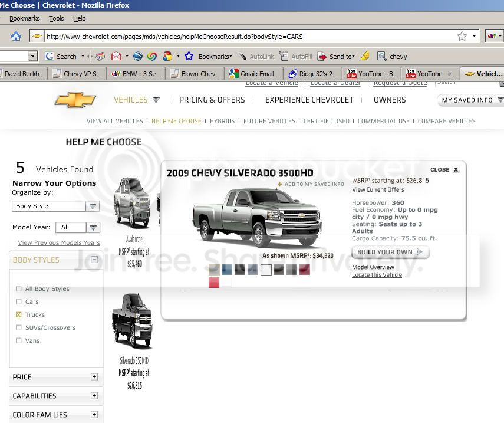
Task: Open the Hybrids sub-navigation link
Action: pos(222,121)
